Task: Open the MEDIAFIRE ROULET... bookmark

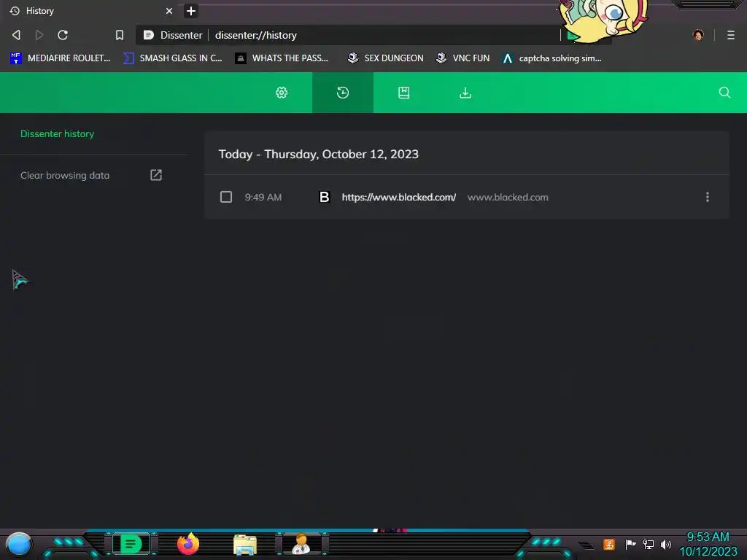Action: [x=60, y=58]
